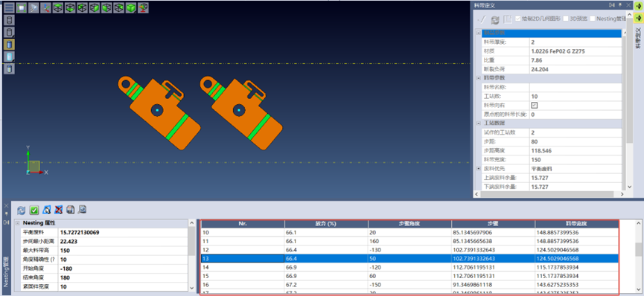Click the magnifier icon in Nesting toolbar
This screenshot has width=644, height=296.
82,210
